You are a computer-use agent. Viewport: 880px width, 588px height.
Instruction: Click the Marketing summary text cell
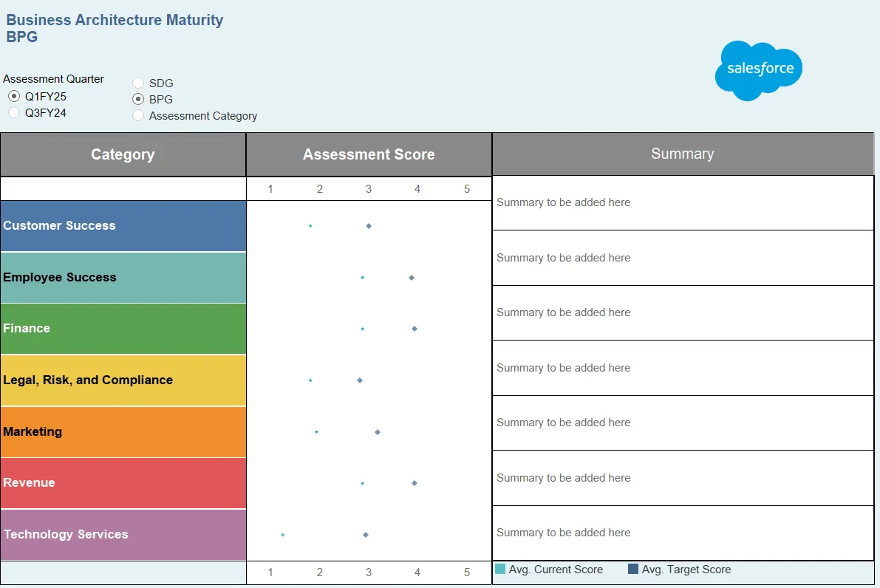pos(683,423)
